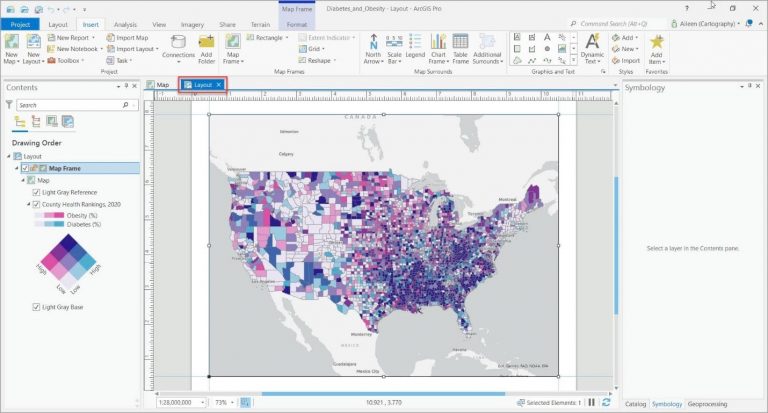Open the Project tab
The image size is (768, 413).
tap(20, 24)
